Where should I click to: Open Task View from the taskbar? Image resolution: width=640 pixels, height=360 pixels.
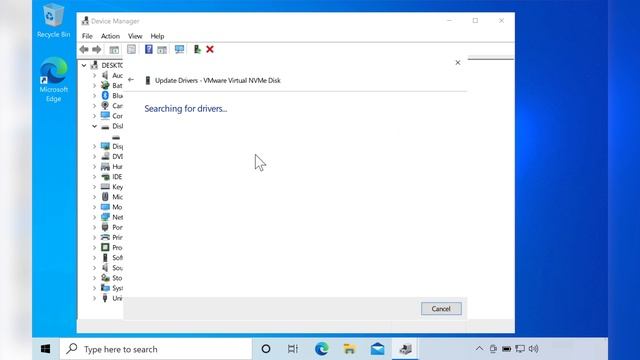click(x=293, y=349)
